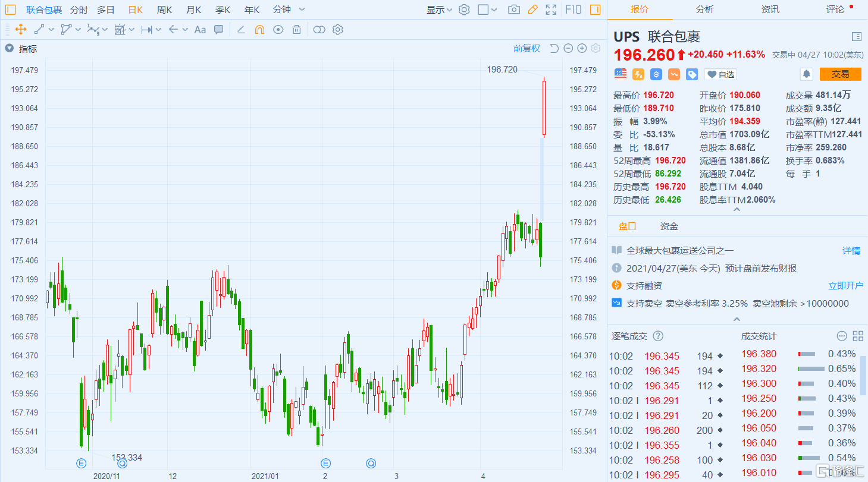Switch to the 评论 comments tab
Screen dimensions: 868x482
click(835, 10)
